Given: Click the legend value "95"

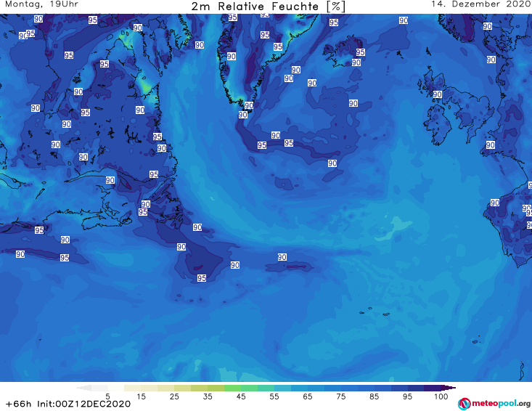Looking at the screenshot, I should [407, 396].
